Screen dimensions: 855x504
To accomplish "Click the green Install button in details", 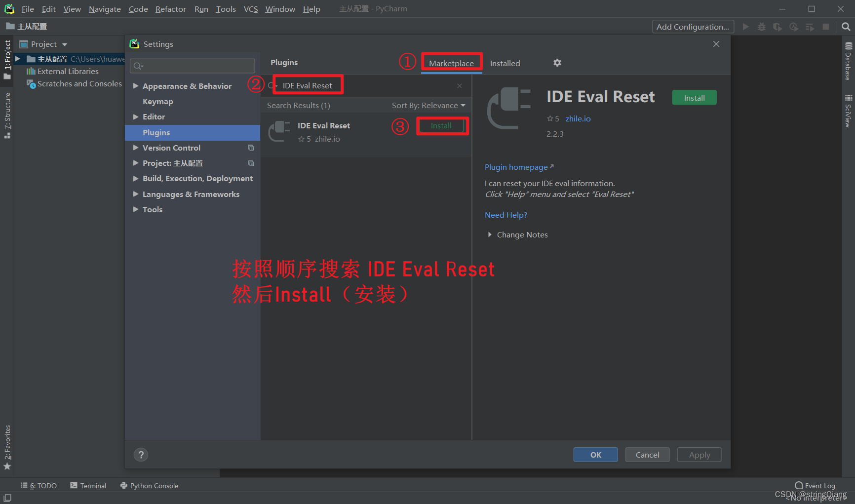I will (694, 98).
